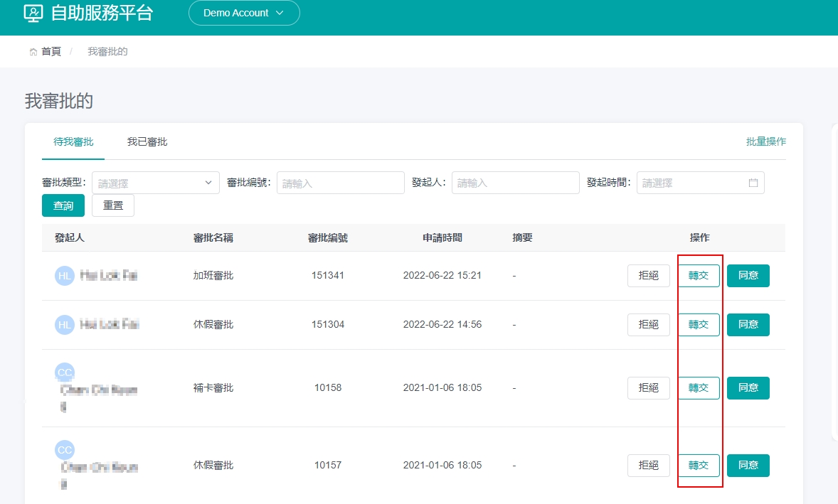
Task: Click the 批量操作 link
Action: 765,141
